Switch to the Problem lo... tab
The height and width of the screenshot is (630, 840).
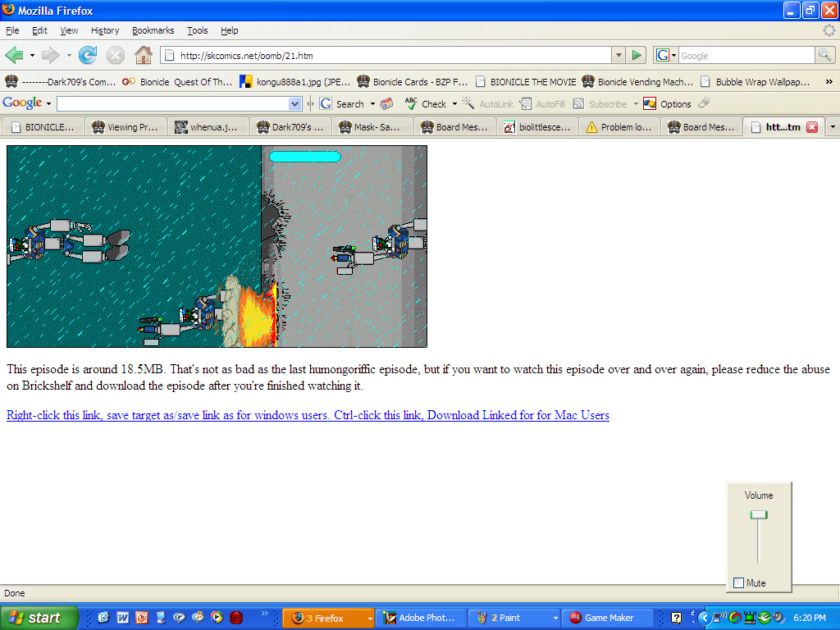(x=619, y=127)
